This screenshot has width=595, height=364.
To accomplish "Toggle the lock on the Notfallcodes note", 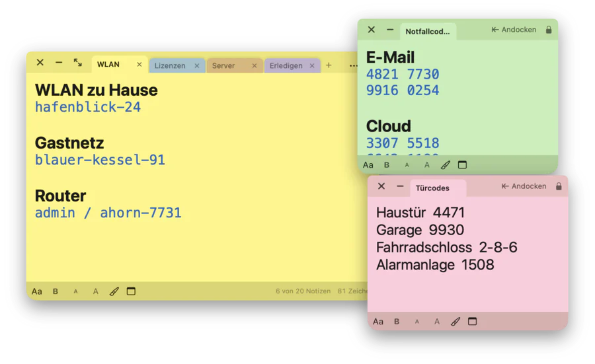I will click(549, 30).
